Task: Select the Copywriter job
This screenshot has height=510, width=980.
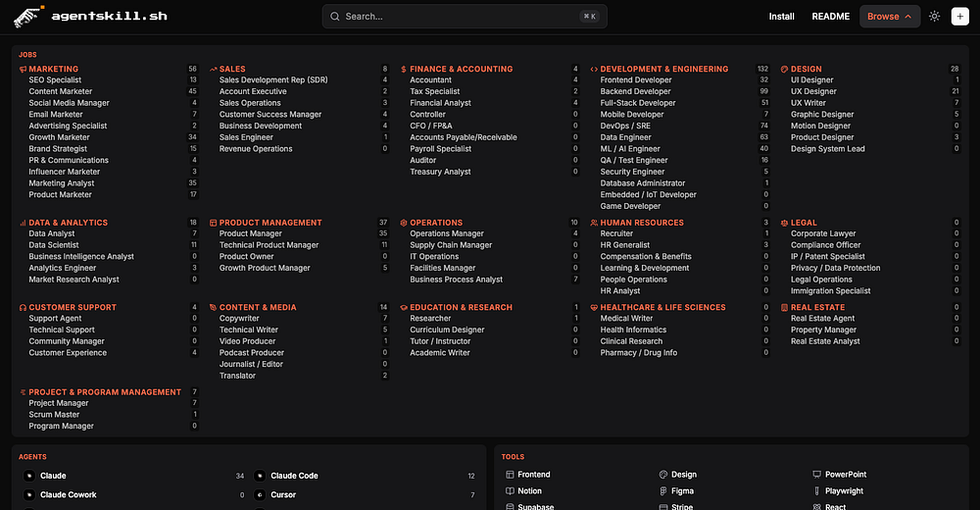Action: pos(239,319)
